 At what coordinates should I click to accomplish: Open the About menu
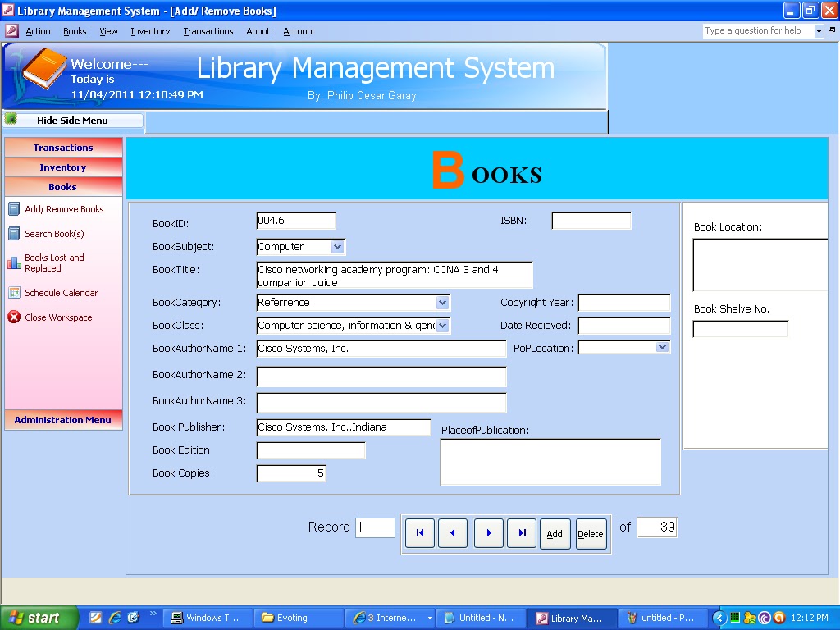click(x=258, y=31)
